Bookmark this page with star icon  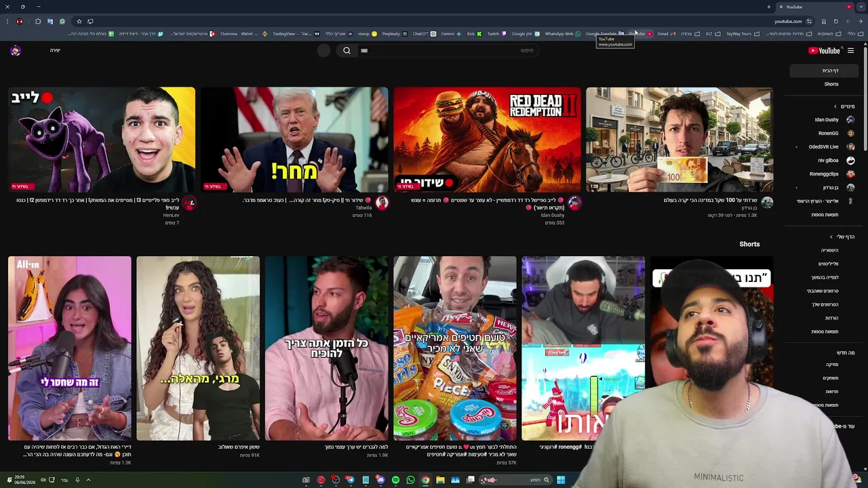pyautogui.click(x=79, y=21)
